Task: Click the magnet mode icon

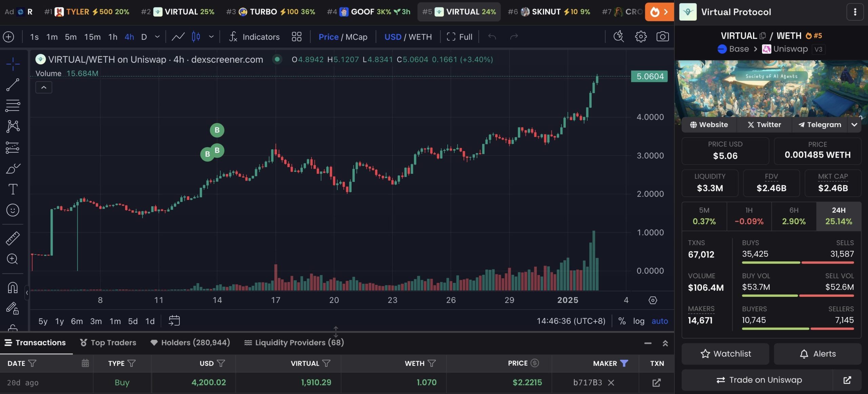Action: tap(13, 288)
